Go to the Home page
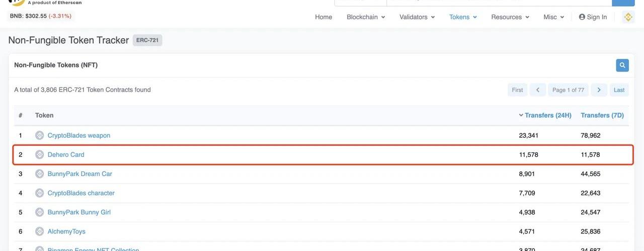The height and width of the screenshot is (251, 644). [324, 17]
